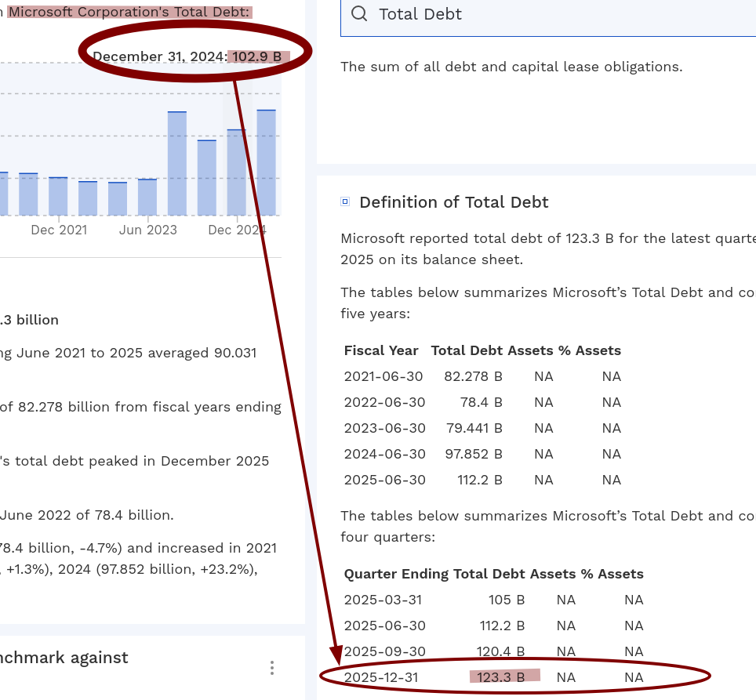Click the Dec 2021 axis label
756x700 pixels.
coord(59,230)
